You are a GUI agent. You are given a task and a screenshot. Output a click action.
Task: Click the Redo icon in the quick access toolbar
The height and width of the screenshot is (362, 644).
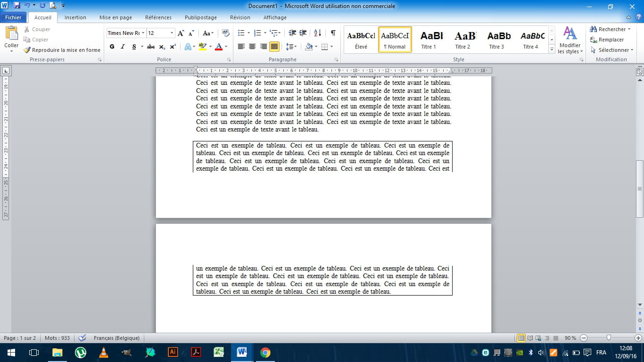pyautogui.click(x=42, y=6)
